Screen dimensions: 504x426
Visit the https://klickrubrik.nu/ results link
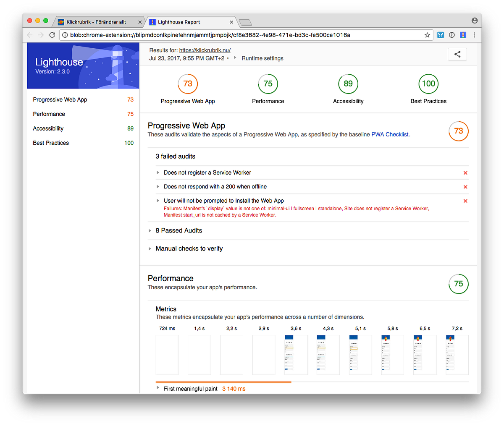click(x=205, y=50)
